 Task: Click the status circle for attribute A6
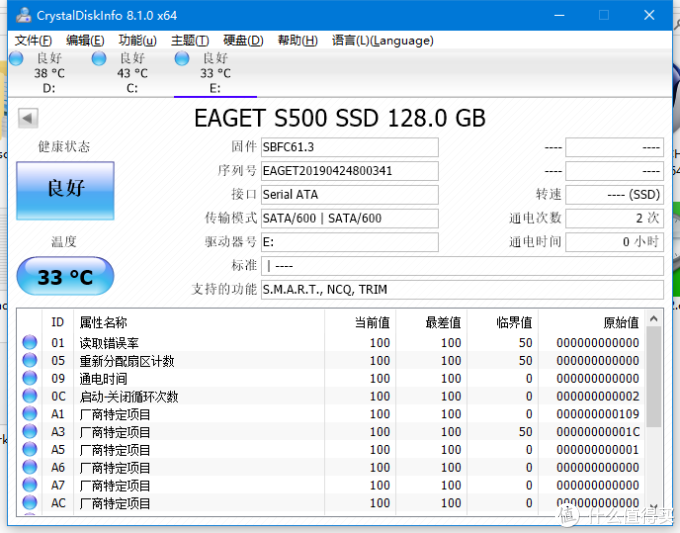click(30, 467)
